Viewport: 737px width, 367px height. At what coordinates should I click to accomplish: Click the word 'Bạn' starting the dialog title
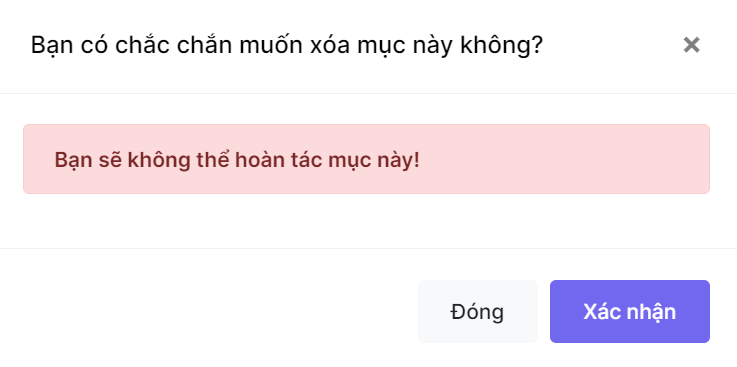pos(51,46)
